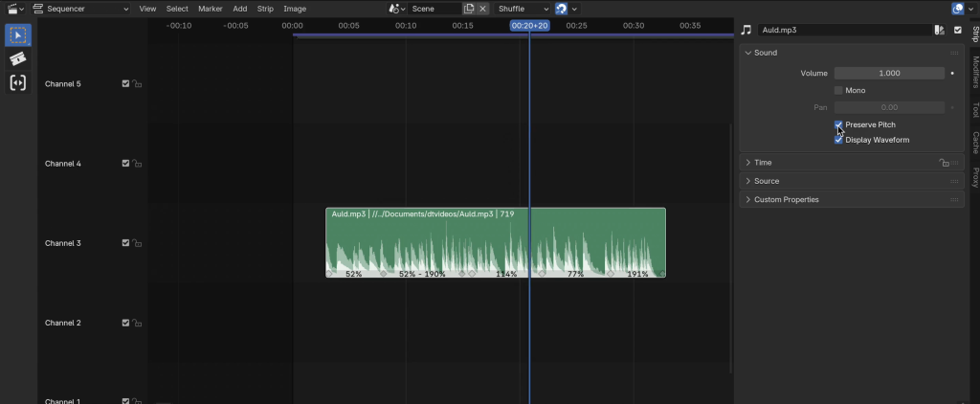This screenshot has height=404, width=980.
Task: Click the Time panel lock icon
Action: (944, 163)
